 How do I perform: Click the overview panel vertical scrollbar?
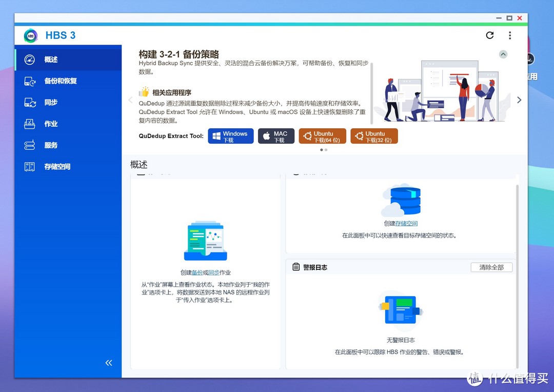pyautogui.click(x=517, y=276)
